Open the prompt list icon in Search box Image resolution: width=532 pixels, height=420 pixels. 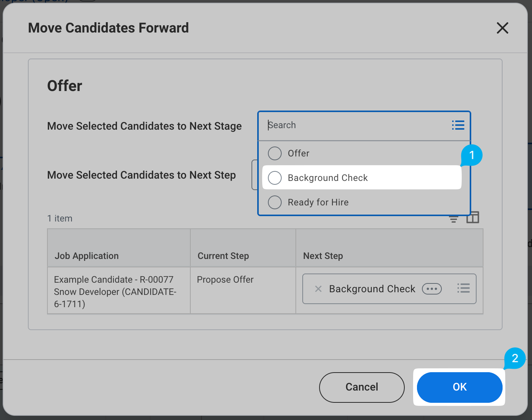point(458,125)
